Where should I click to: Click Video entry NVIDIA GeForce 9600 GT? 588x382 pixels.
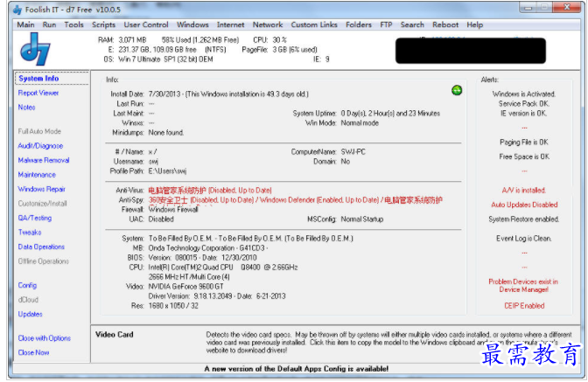tap(186, 287)
